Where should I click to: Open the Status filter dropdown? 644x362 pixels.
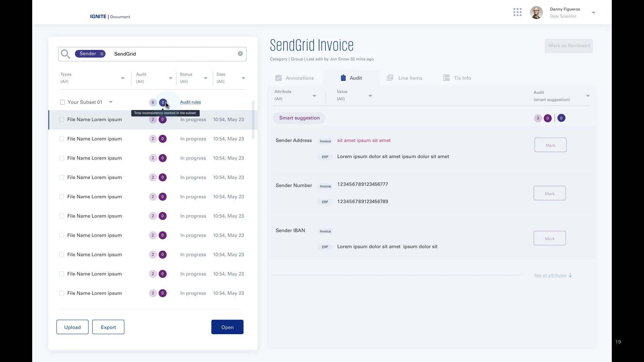pos(206,78)
